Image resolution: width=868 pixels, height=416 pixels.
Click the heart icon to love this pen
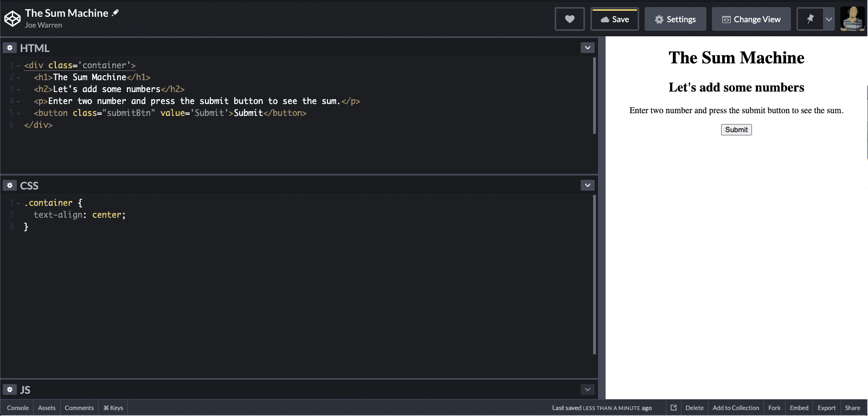[569, 19]
